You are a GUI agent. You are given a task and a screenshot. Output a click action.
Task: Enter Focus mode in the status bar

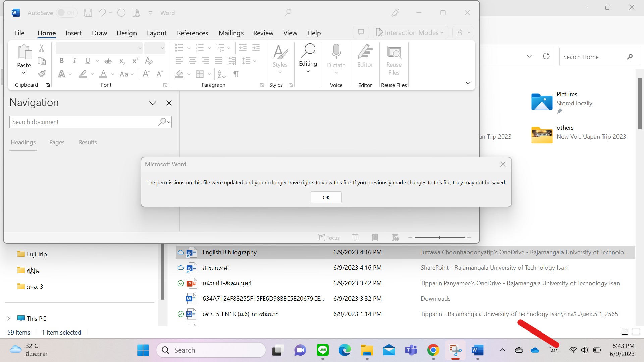tap(329, 237)
